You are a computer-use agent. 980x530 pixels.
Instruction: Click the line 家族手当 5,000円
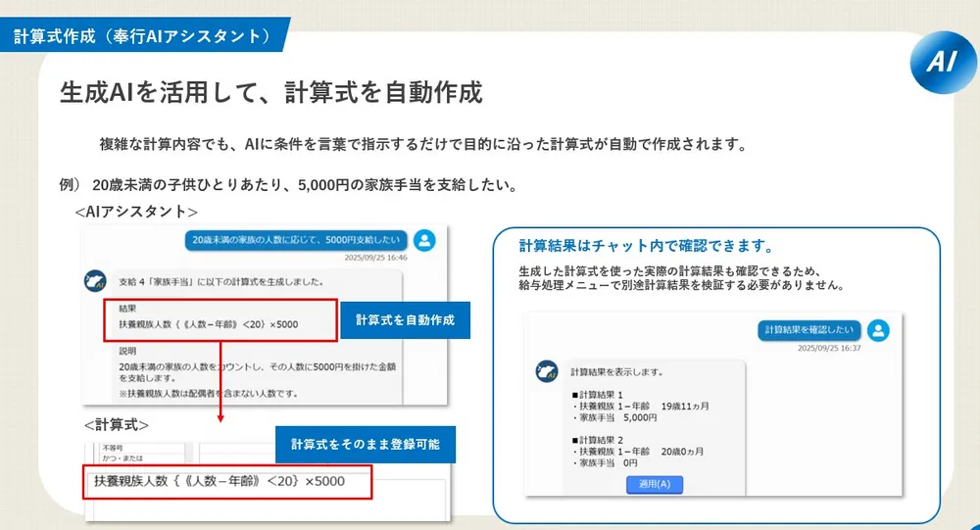[x=614, y=417]
